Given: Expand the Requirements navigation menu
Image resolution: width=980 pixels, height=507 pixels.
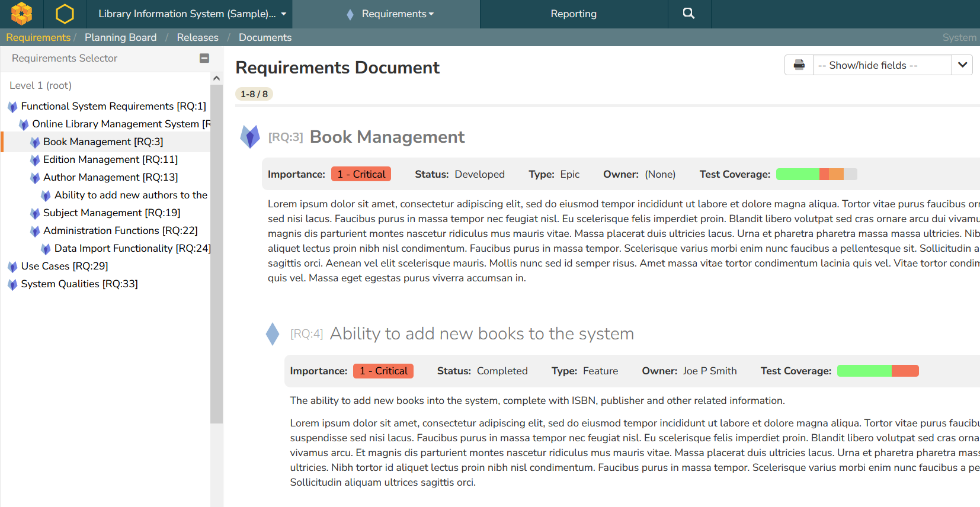Looking at the screenshot, I should pos(397,14).
